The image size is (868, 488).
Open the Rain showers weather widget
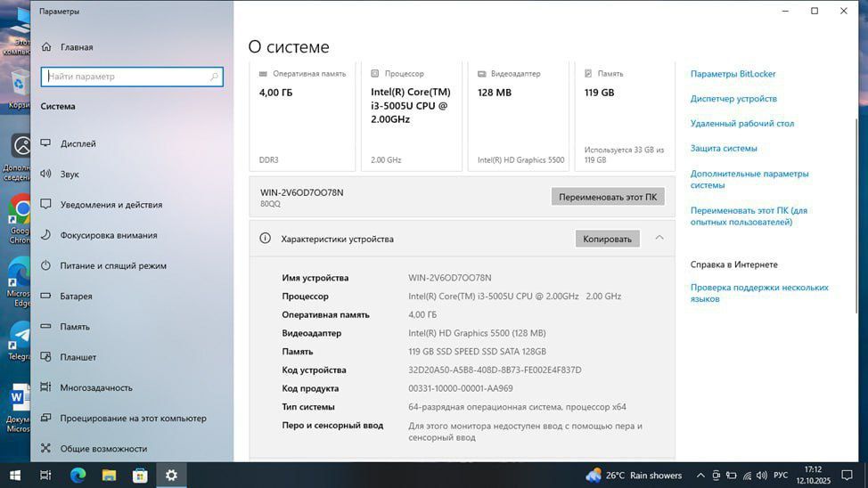coord(634,476)
